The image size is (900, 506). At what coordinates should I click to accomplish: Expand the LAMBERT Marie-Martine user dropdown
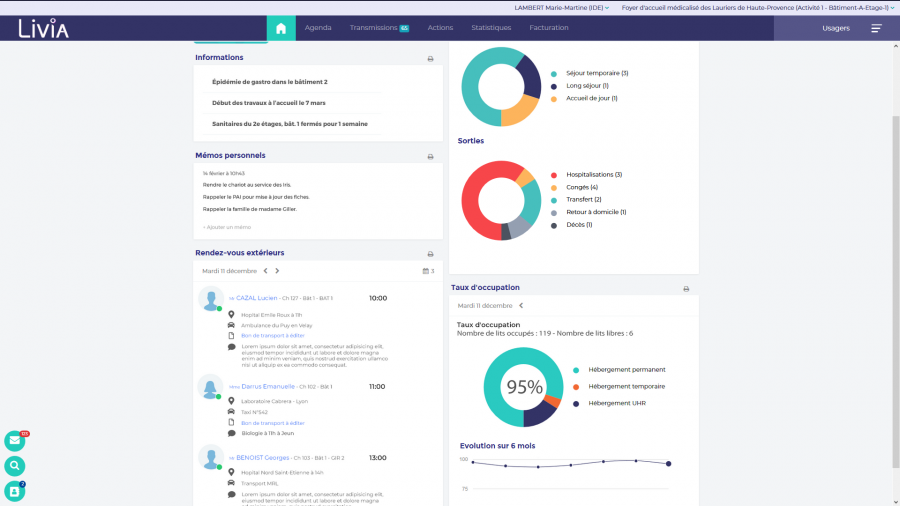tap(561, 7)
